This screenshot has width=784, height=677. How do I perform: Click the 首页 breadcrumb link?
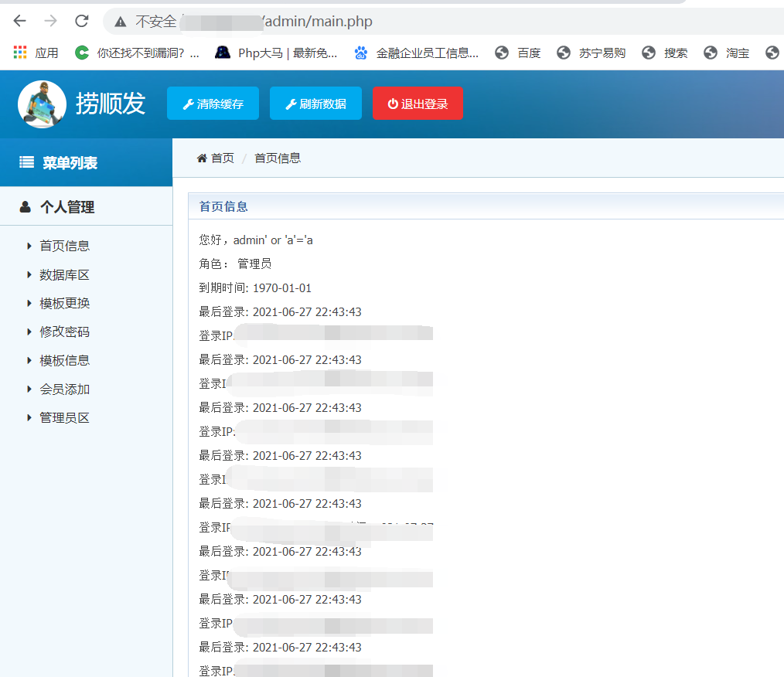tap(223, 158)
